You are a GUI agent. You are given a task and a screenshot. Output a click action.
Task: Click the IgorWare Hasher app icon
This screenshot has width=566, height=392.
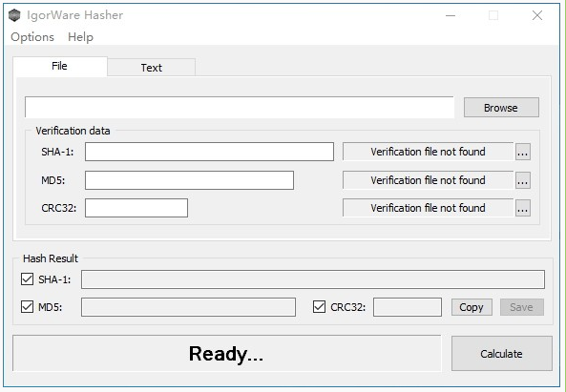pyautogui.click(x=14, y=15)
